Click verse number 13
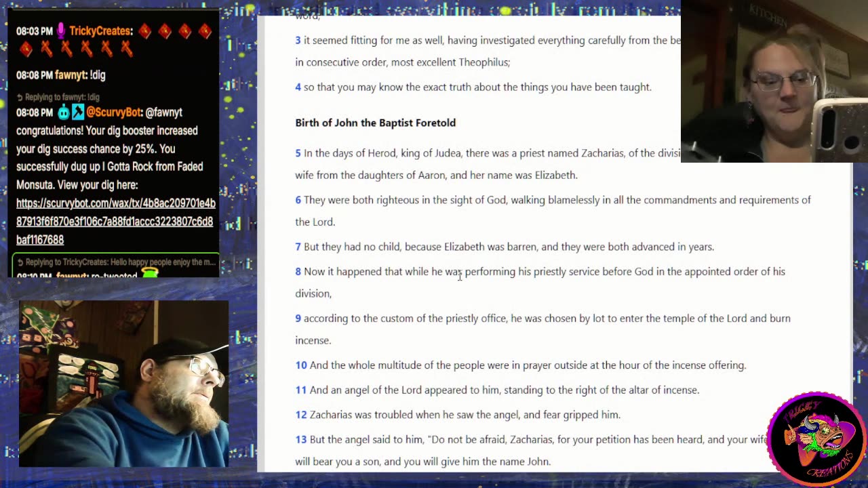This screenshot has width=868, height=488. click(301, 440)
